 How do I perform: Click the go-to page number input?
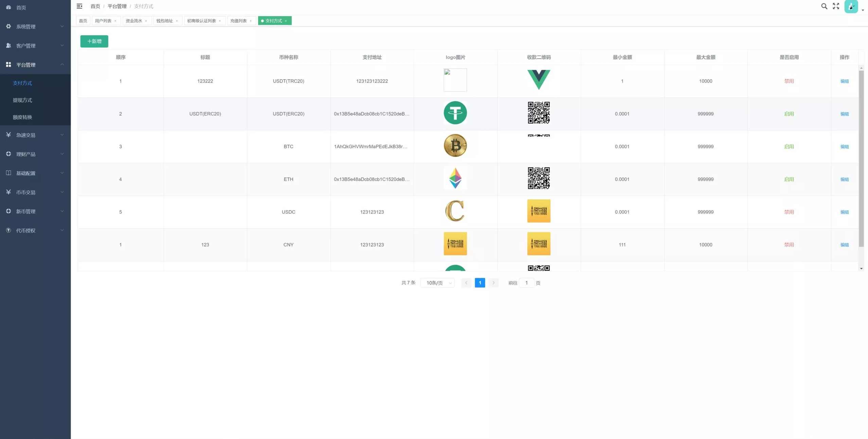click(x=526, y=283)
